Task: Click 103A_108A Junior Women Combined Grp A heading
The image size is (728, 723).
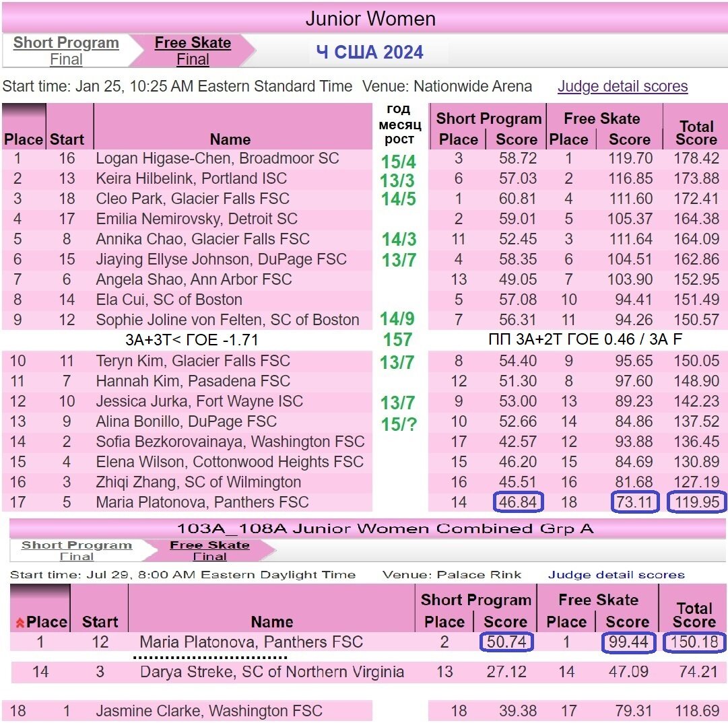Action: pyautogui.click(x=385, y=528)
